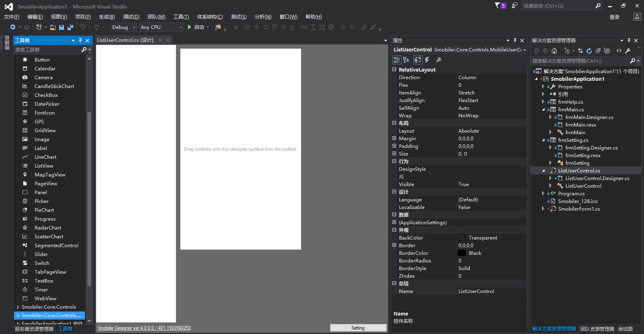Click the search icon in toolbox search box
644x334 pixels.
[84, 49]
